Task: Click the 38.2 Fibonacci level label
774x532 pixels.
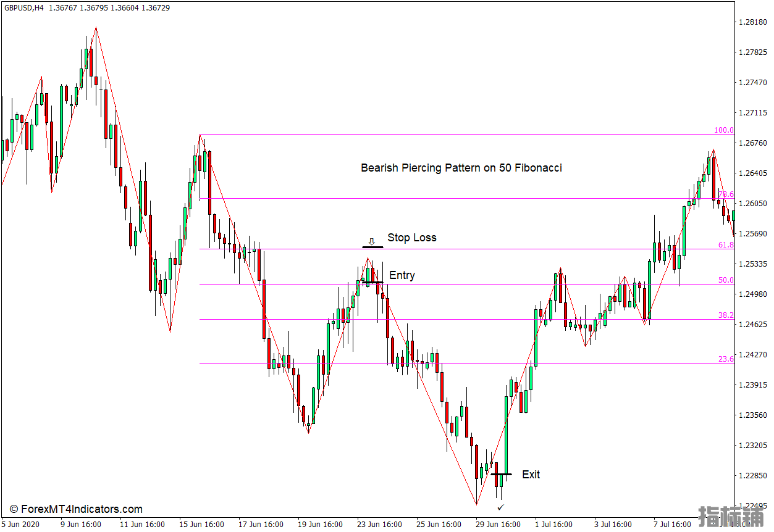Action: (x=726, y=315)
